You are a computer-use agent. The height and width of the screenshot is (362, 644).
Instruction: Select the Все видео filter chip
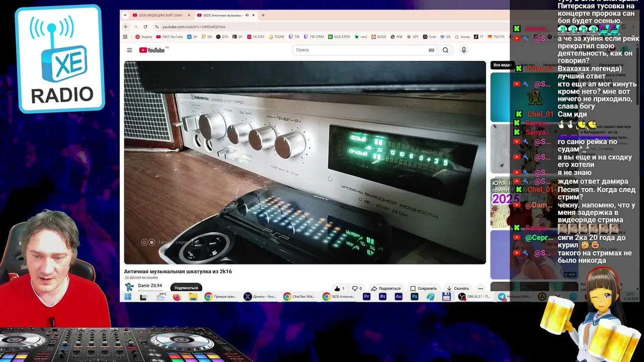(x=502, y=65)
